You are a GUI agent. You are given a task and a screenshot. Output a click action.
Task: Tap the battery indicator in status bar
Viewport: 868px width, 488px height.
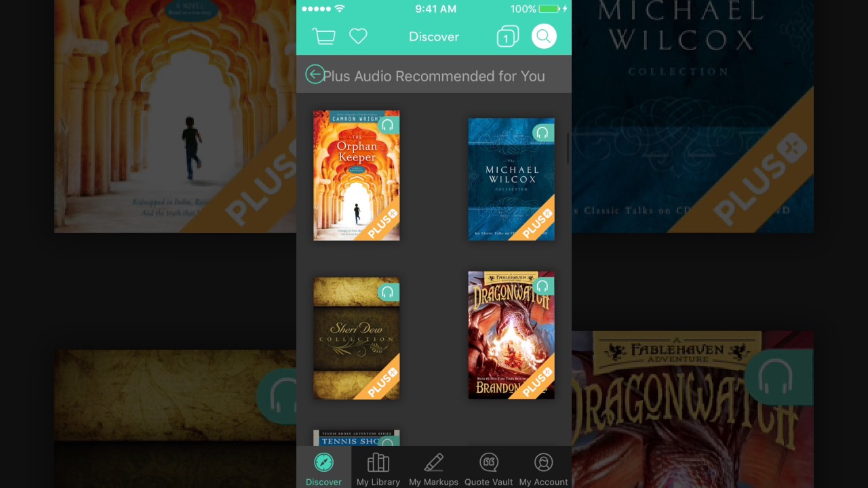[549, 9]
